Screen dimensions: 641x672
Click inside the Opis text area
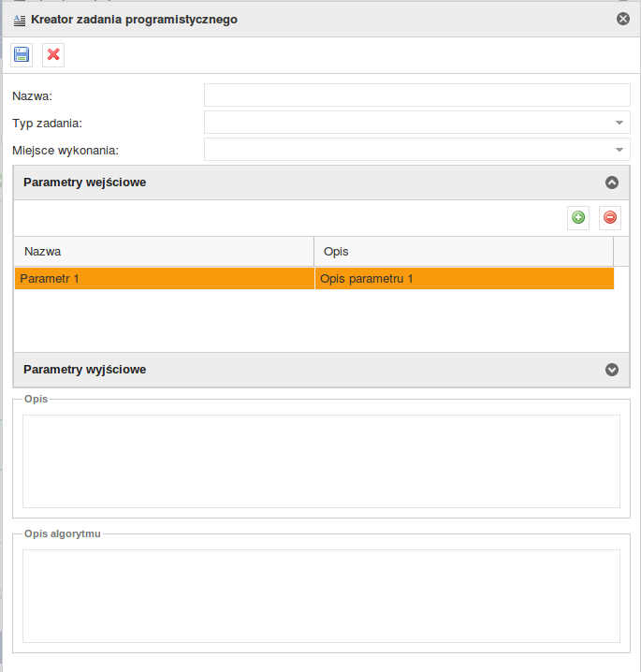321,461
